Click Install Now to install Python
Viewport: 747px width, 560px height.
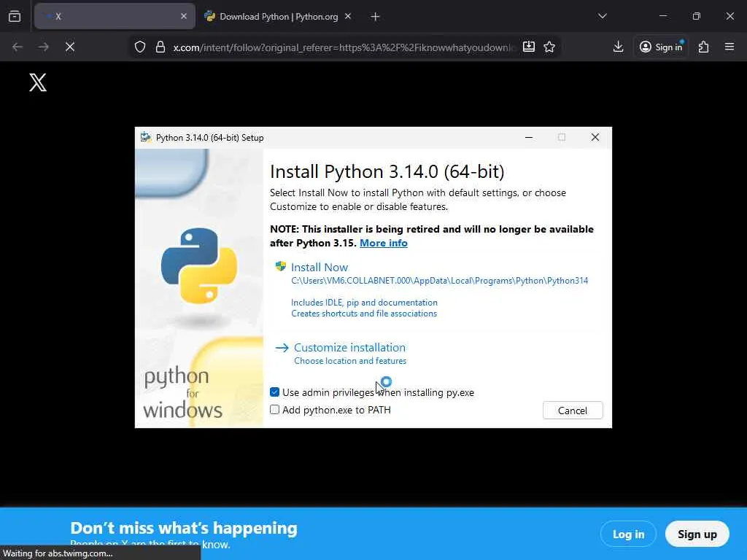click(319, 268)
